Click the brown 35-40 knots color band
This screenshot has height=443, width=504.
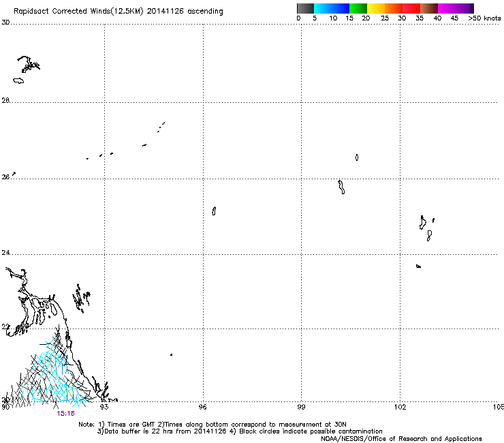tap(429, 8)
